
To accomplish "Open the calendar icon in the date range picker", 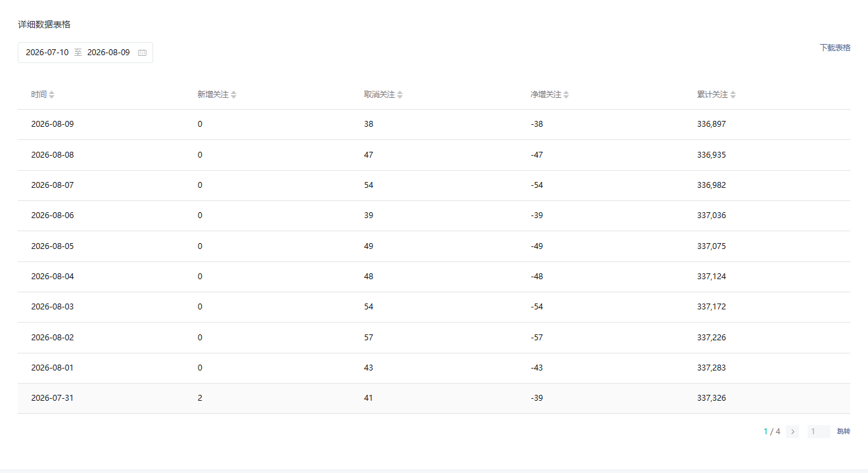I will 142,53.
